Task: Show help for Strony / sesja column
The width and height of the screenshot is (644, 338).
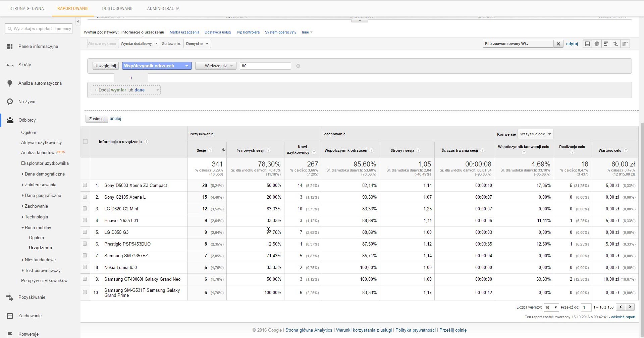Action: pos(419,150)
